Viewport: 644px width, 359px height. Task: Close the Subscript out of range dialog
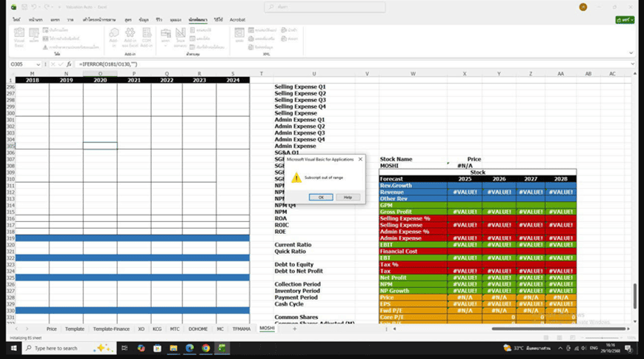click(x=360, y=158)
